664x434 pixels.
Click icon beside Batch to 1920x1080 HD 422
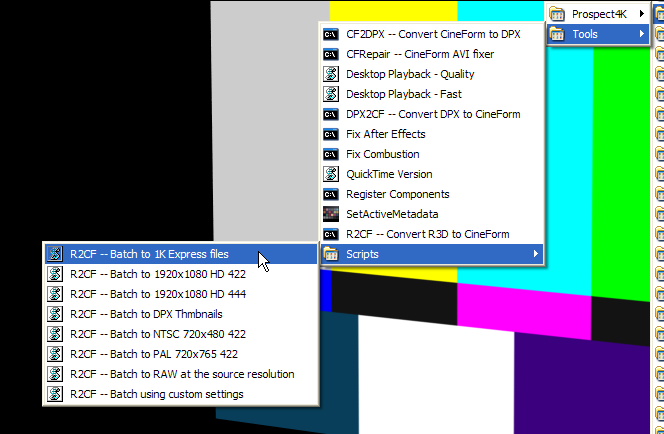(x=55, y=274)
